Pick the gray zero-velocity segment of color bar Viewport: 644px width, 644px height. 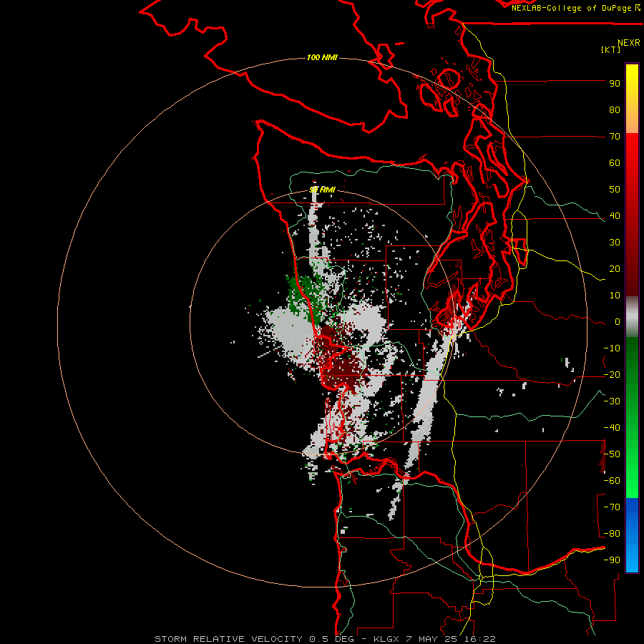[632, 317]
